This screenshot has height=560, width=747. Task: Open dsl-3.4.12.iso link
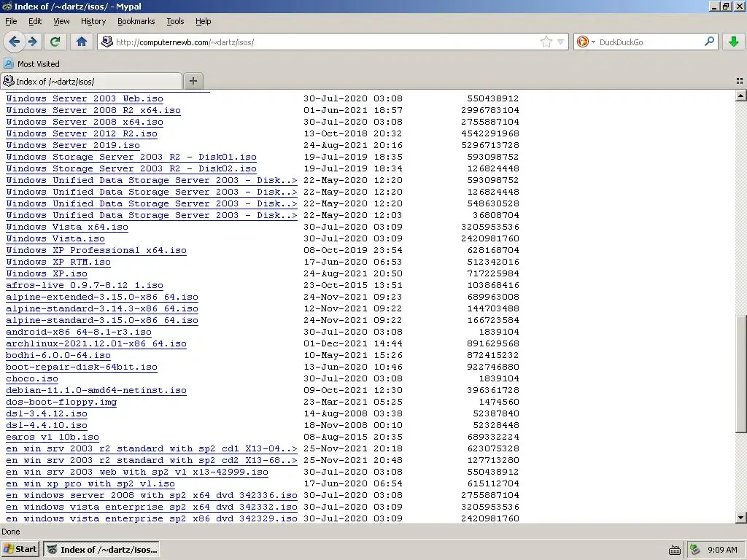click(47, 413)
